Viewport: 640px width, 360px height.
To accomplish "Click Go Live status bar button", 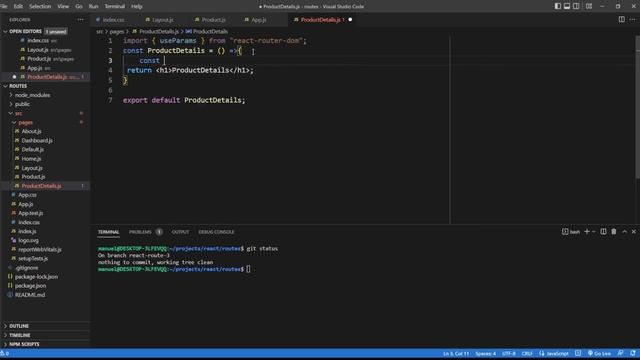I will (x=599, y=353).
